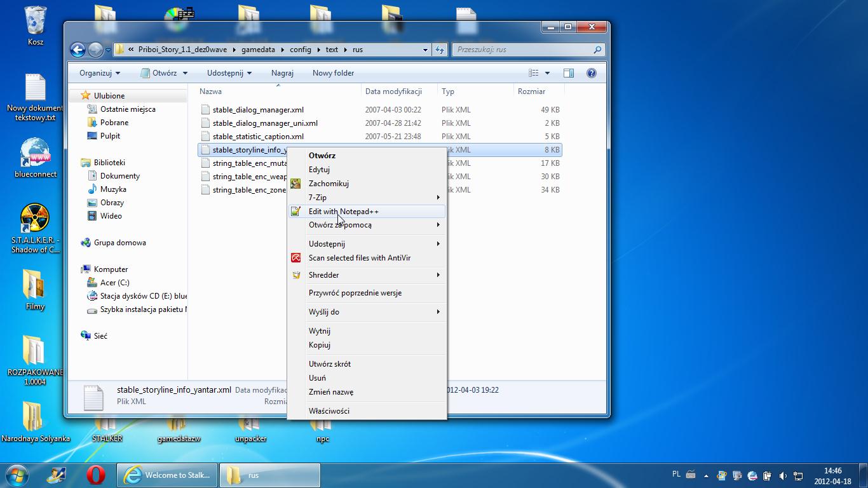
Task: Click Notepad++ icon in context menu
Action: click(x=295, y=212)
